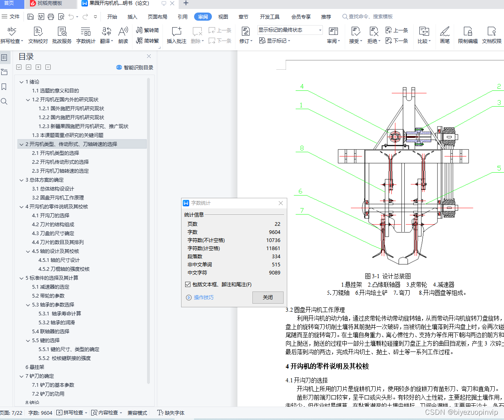Switch to the 引用 ribbon tab
This screenshot has width=504, height=420.
pos(183,17)
